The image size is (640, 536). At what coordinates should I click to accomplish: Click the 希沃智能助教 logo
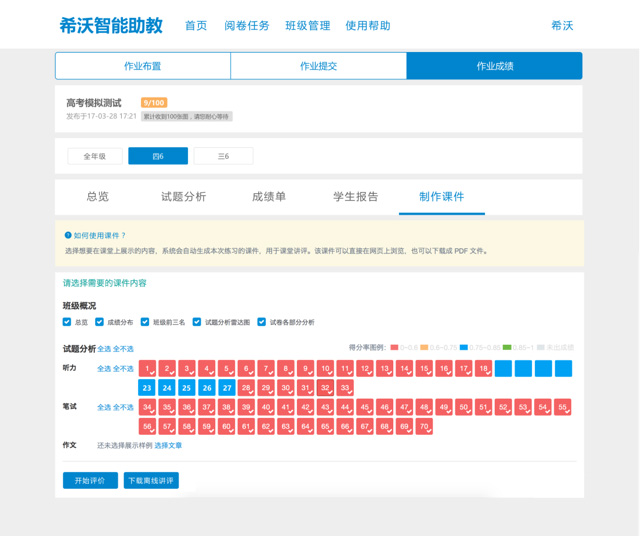click(x=111, y=26)
